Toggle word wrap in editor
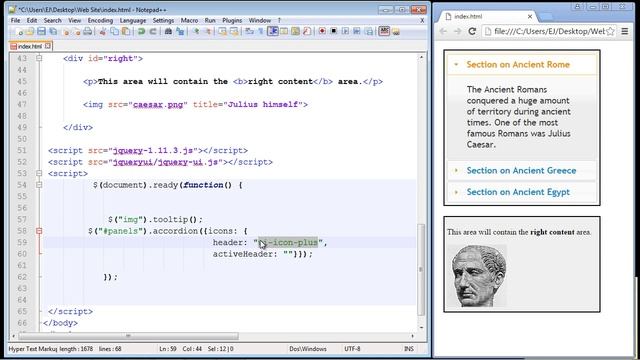The width and height of the screenshot is (640, 360). click(x=249, y=31)
